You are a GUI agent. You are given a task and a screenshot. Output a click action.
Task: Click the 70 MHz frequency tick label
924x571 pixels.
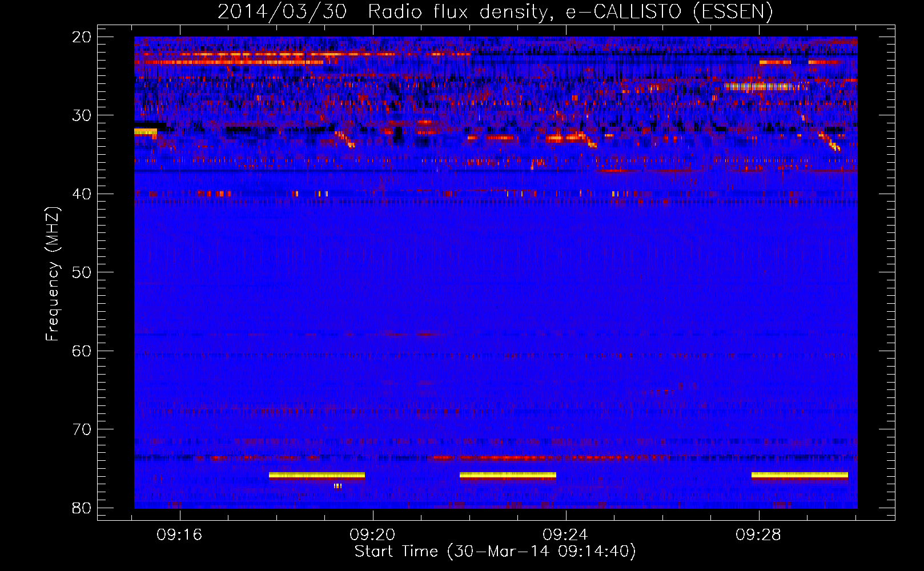(82, 429)
